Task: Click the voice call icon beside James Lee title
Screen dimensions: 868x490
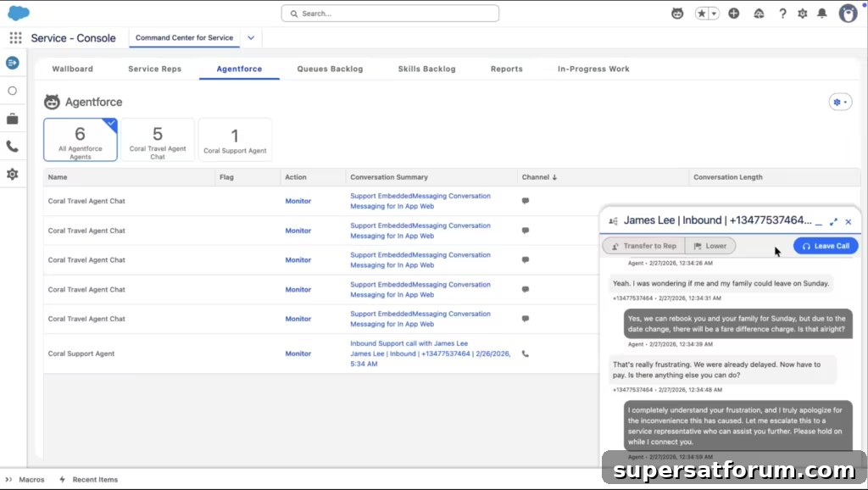Action: click(x=613, y=221)
